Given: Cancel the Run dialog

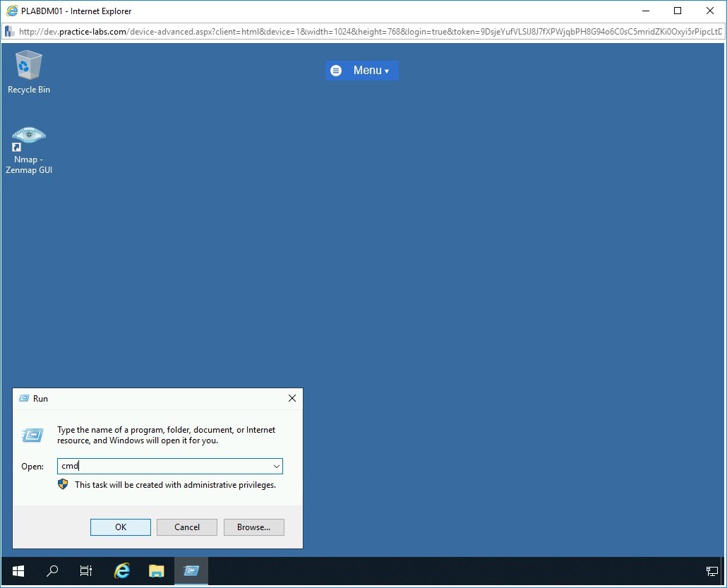Looking at the screenshot, I should 186,527.
